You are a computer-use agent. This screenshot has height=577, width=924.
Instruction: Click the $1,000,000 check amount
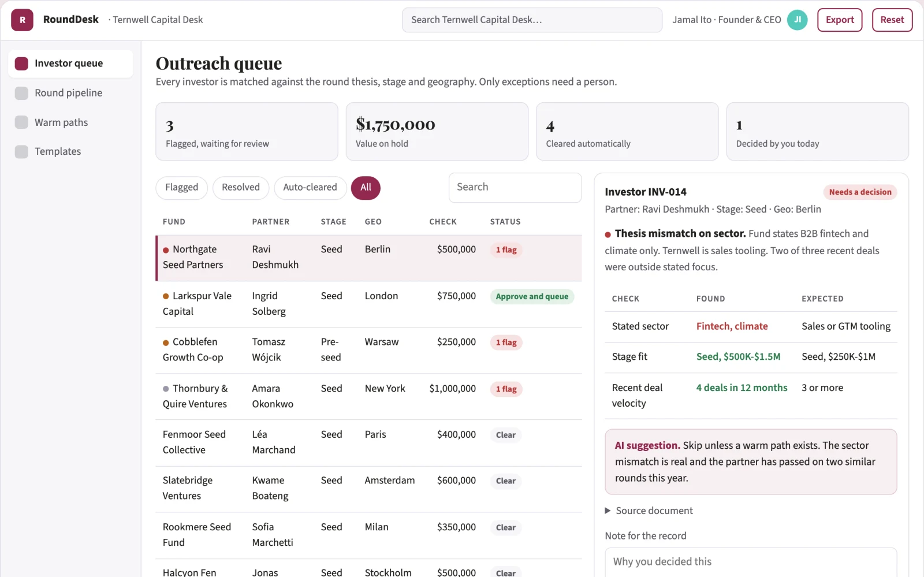[x=452, y=389]
